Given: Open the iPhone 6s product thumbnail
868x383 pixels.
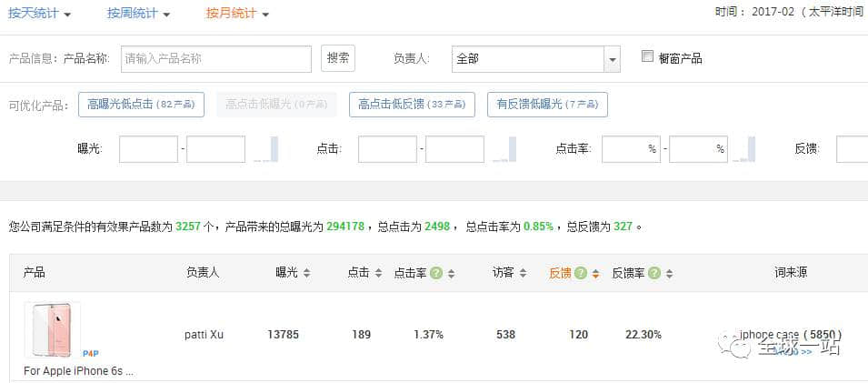Looking at the screenshot, I should (52, 331).
